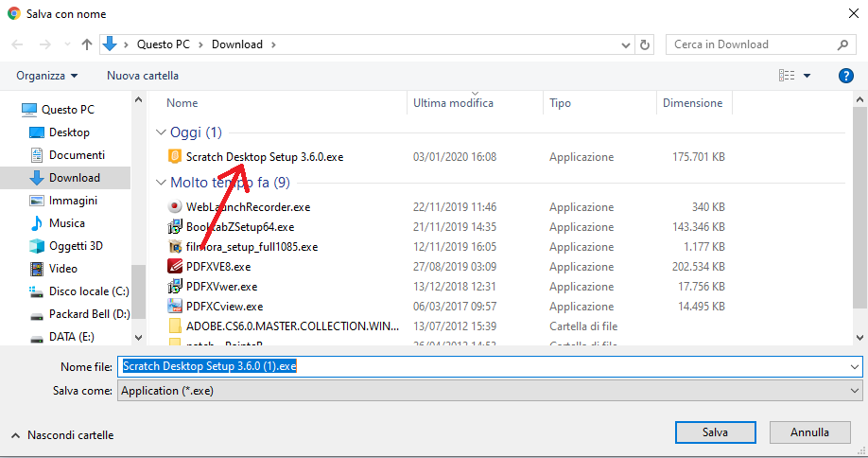Open recent locations chevron beside forward arrow

(x=67, y=44)
